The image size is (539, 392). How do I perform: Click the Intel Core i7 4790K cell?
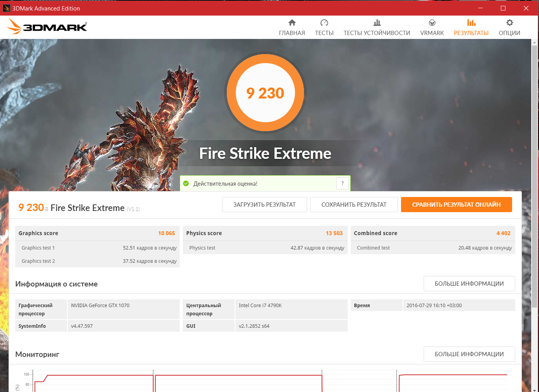tap(291, 309)
